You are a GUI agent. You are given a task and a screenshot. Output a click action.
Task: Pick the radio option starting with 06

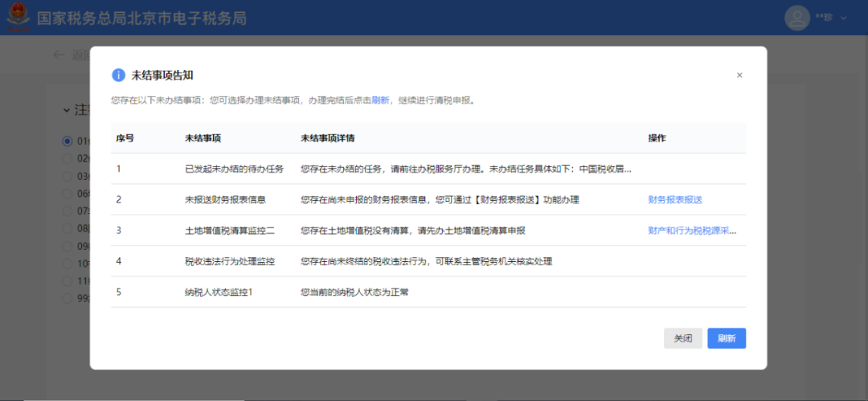[x=68, y=193]
